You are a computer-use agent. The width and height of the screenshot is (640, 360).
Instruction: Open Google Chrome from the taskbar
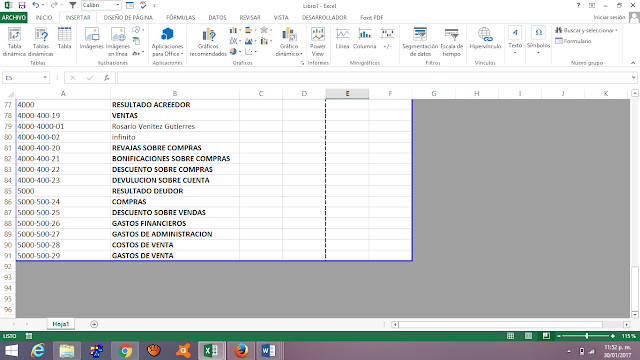125,351
